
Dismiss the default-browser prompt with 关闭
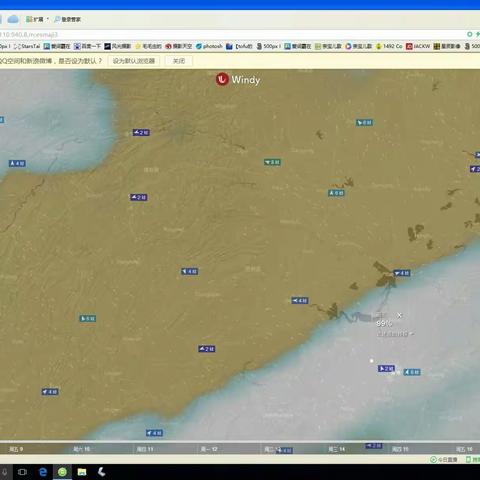tap(179, 61)
